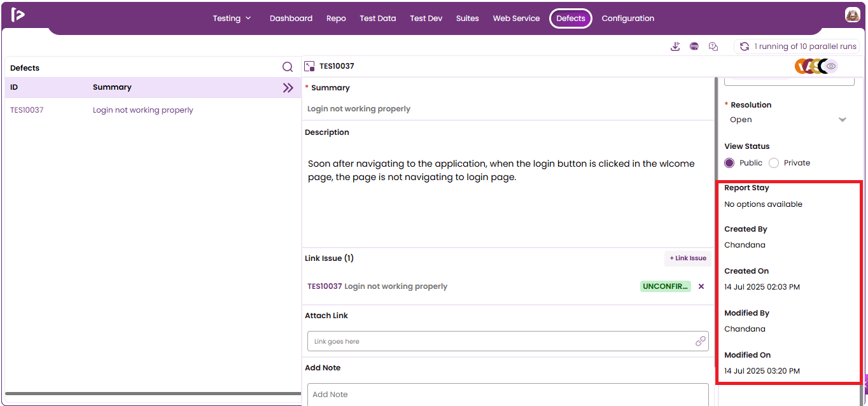Select the Private view status radio
Image resolution: width=868 pixels, height=406 pixels.
[774, 163]
